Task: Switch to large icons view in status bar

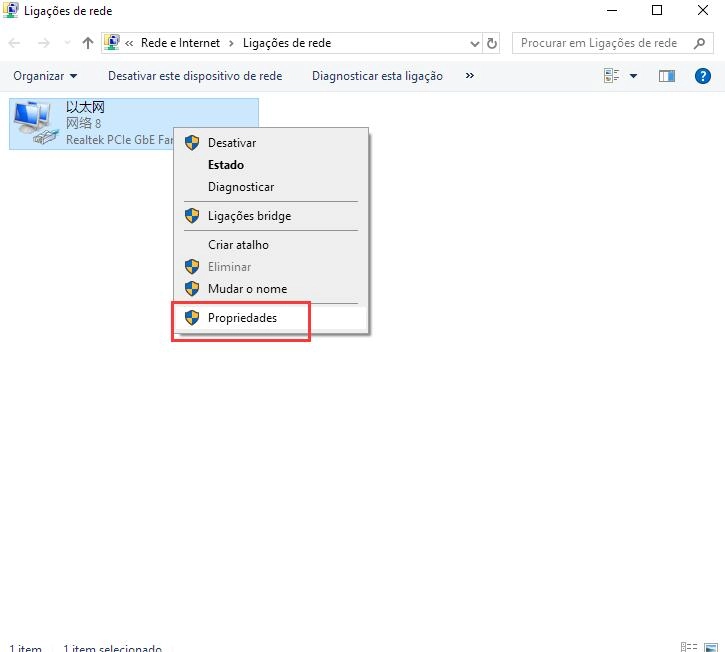Action: (x=711, y=647)
